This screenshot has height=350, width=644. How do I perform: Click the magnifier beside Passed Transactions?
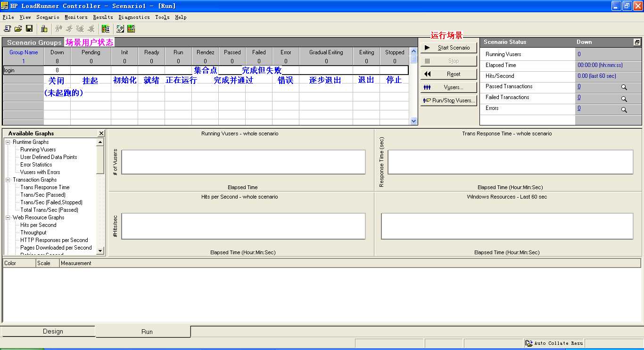(x=624, y=87)
